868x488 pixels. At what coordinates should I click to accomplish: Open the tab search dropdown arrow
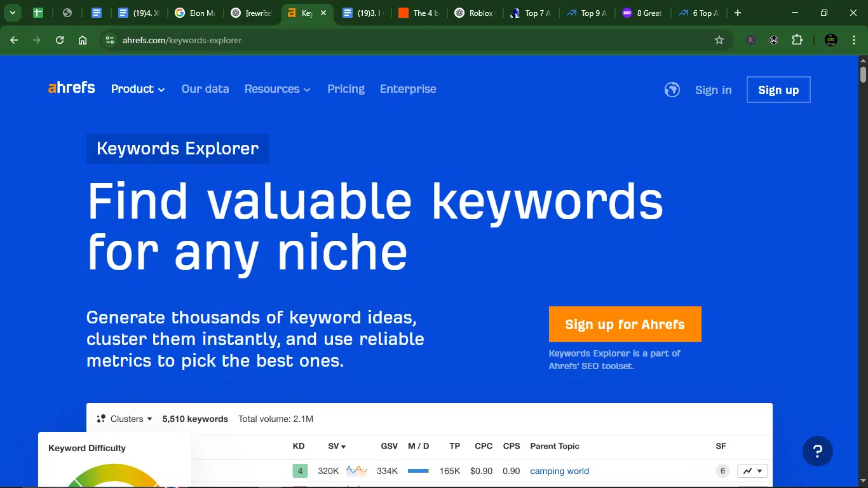[x=12, y=13]
